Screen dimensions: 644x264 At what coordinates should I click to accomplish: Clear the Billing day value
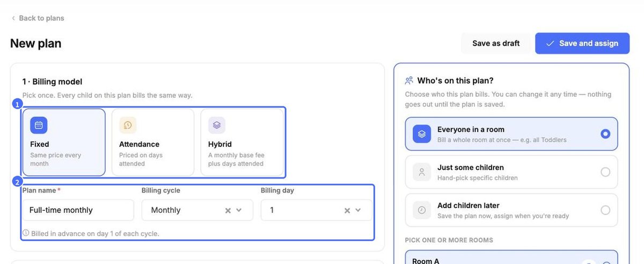(347, 211)
